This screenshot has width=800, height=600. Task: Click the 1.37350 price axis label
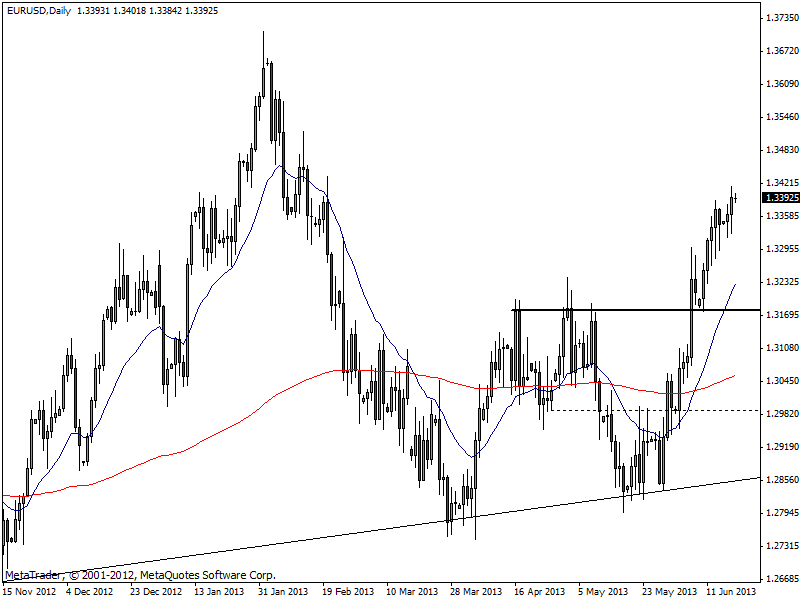click(x=781, y=18)
